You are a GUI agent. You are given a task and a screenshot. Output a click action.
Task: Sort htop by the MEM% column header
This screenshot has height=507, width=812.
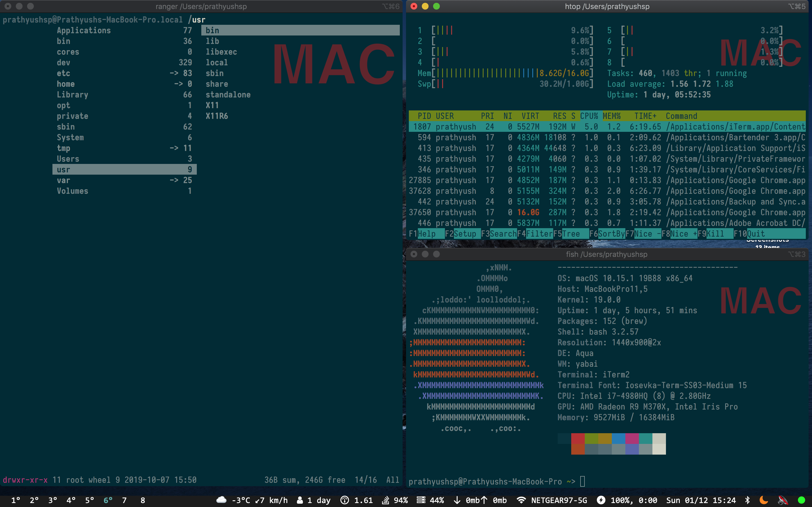[611, 116]
